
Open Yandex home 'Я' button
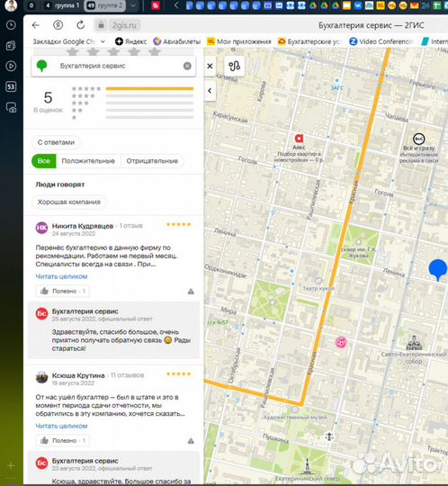(58, 25)
